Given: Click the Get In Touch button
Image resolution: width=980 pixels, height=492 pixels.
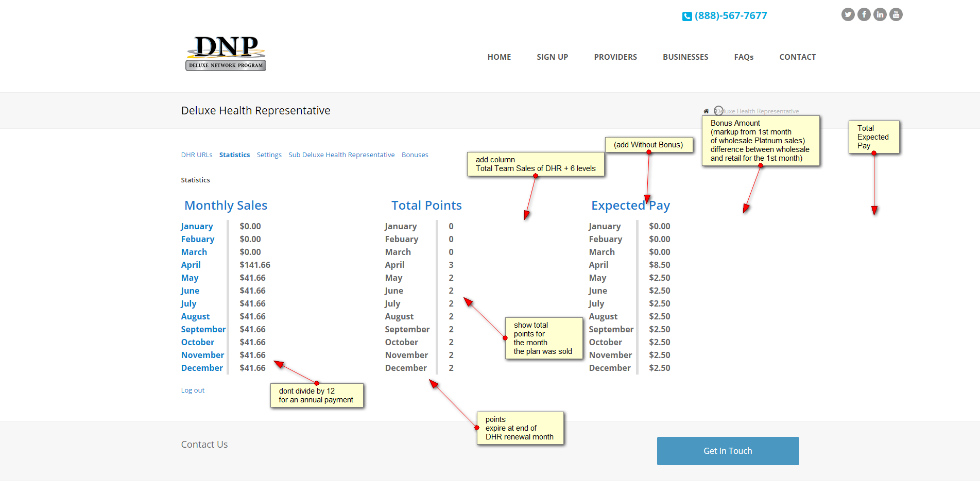Looking at the screenshot, I should tap(728, 451).
